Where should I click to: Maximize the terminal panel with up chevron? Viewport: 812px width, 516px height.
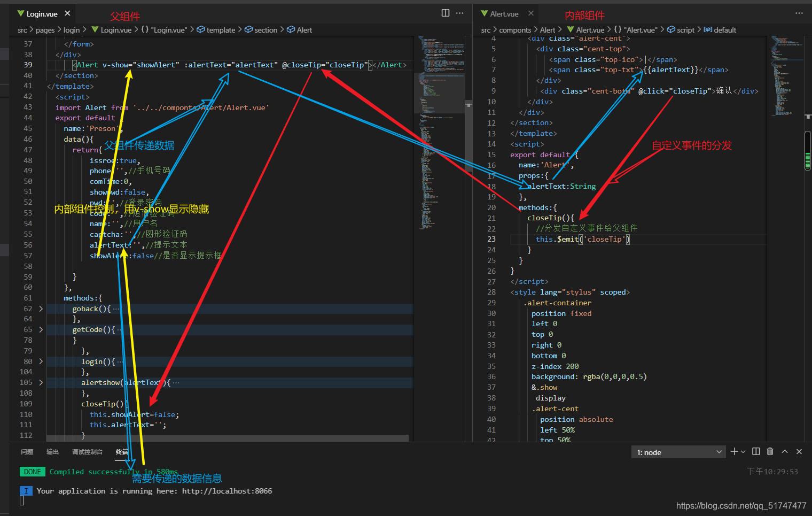tap(785, 452)
